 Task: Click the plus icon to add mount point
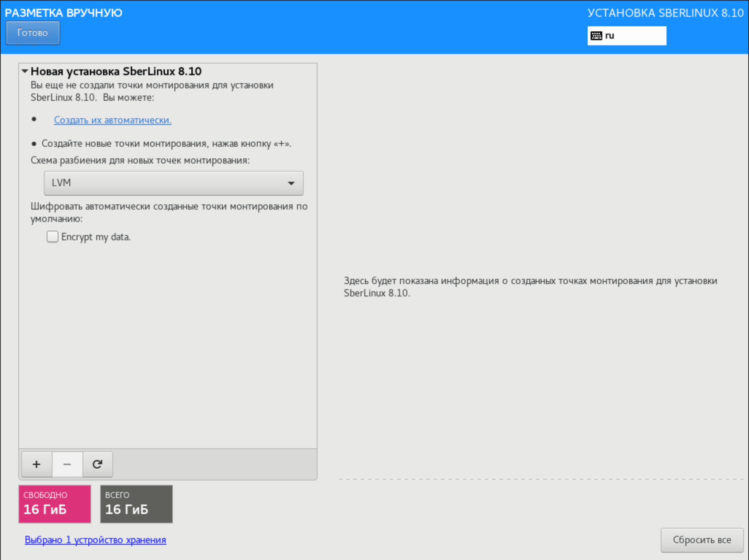point(37,464)
